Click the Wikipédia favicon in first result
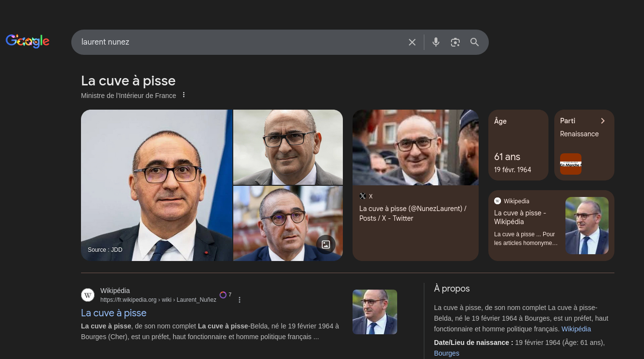Image resolution: width=644 pixels, height=359 pixels. point(88,295)
